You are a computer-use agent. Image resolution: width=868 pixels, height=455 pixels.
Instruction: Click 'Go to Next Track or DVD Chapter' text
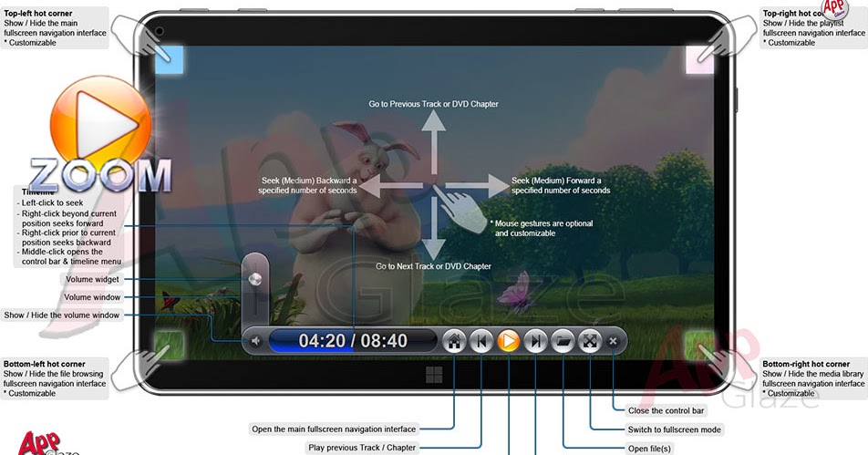pos(433,266)
